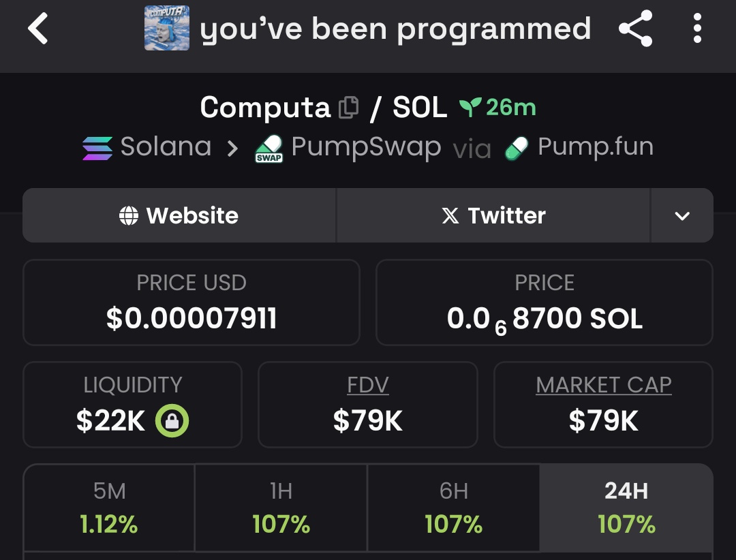Image resolution: width=736 pixels, height=560 pixels.
Task: Select the 24H timeframe tab
Action: pyautogui.click(x=626, y=508)
